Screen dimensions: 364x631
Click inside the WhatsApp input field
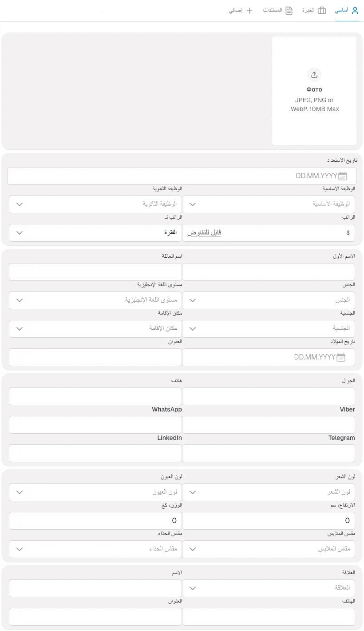(95, 424)
